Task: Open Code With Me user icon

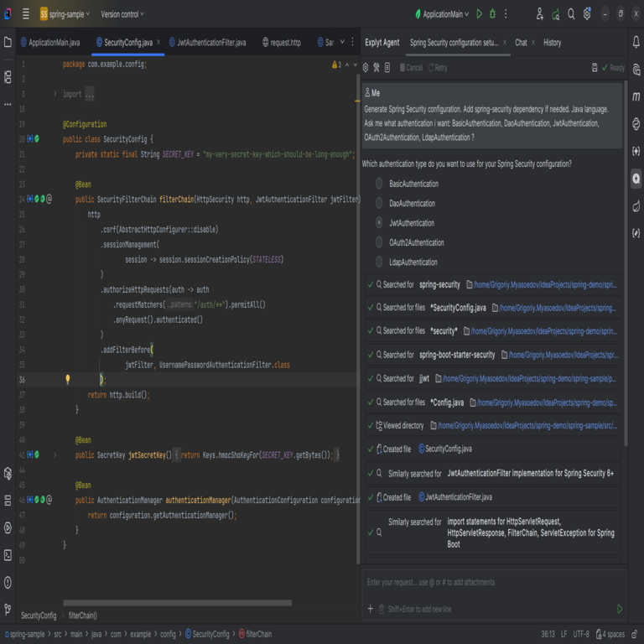Action: click(x=540, y=14)
